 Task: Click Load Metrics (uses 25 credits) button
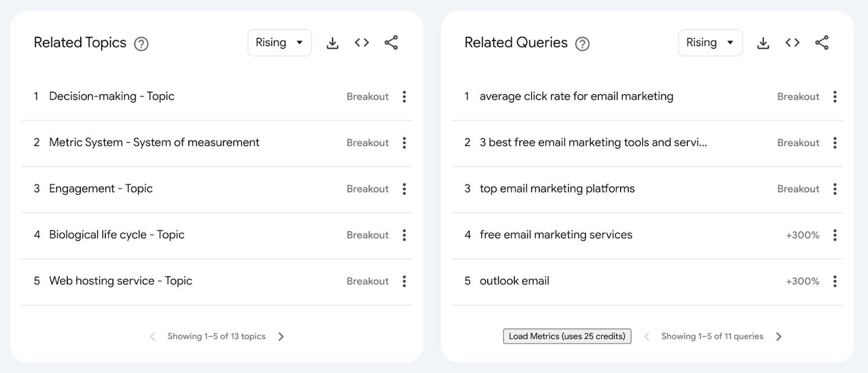pyautogui.click(x=567, y=336)
